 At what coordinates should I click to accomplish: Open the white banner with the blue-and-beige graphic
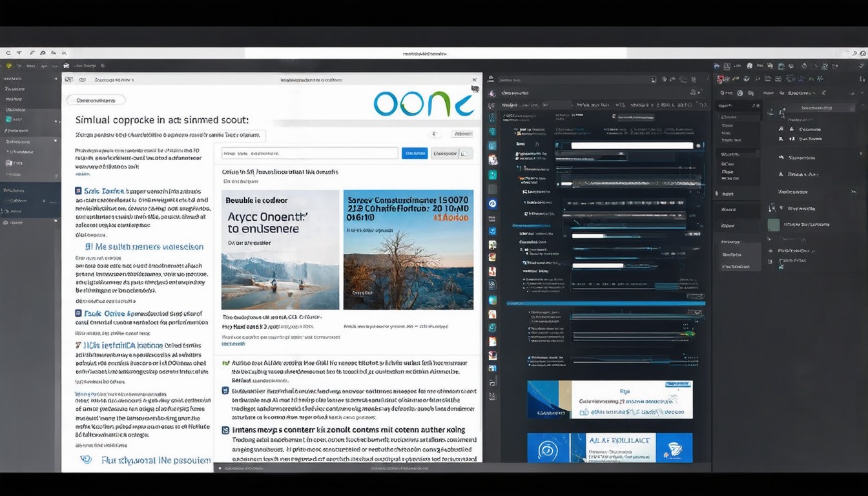[x=610, y=399]
